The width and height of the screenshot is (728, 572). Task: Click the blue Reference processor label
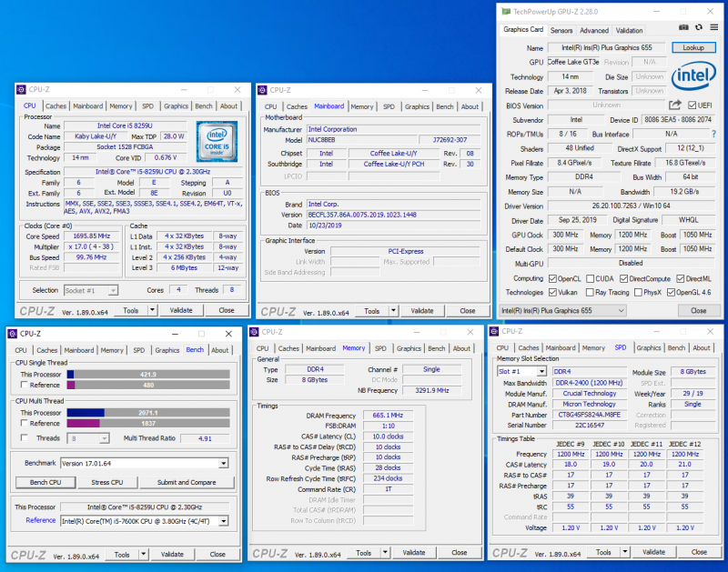(40, 520)
